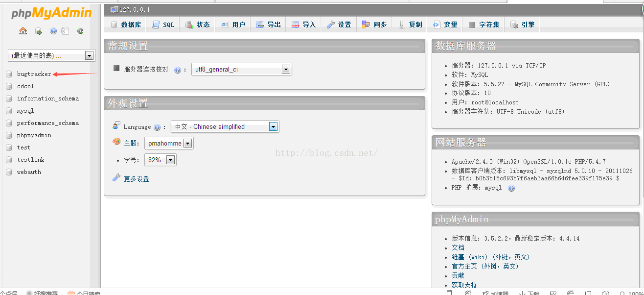Viewport: 644px width, 295px height.
Task: Open the 字符集 tab
Action: [484, 25]
